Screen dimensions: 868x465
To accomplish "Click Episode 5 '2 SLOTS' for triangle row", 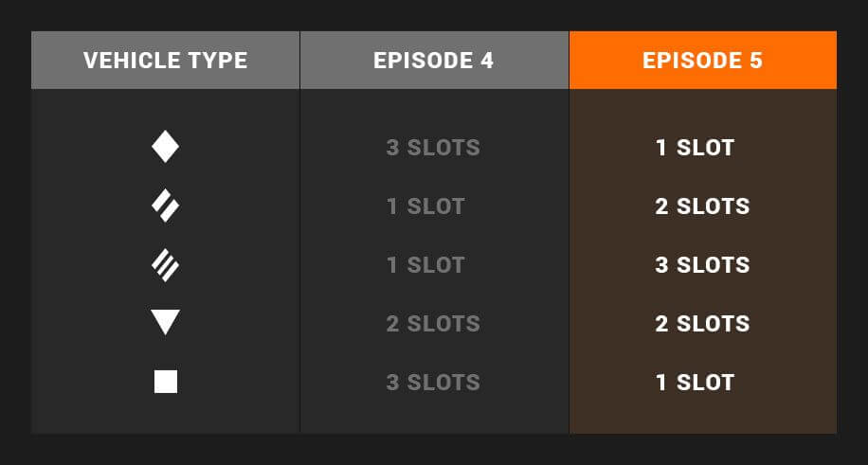I will click(x=702, y=324).
